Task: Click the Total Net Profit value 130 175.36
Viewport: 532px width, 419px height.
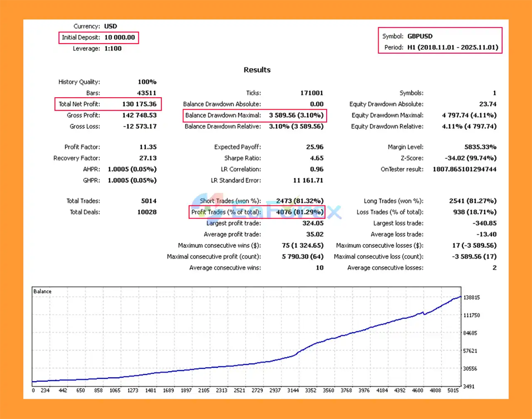Action: click(x=139, y=104)
